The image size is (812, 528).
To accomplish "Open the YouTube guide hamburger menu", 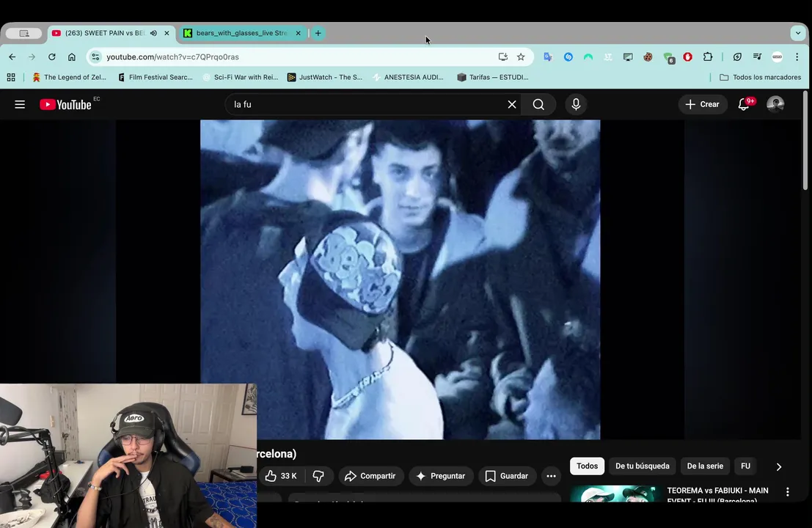I will (x=20, y=105).
